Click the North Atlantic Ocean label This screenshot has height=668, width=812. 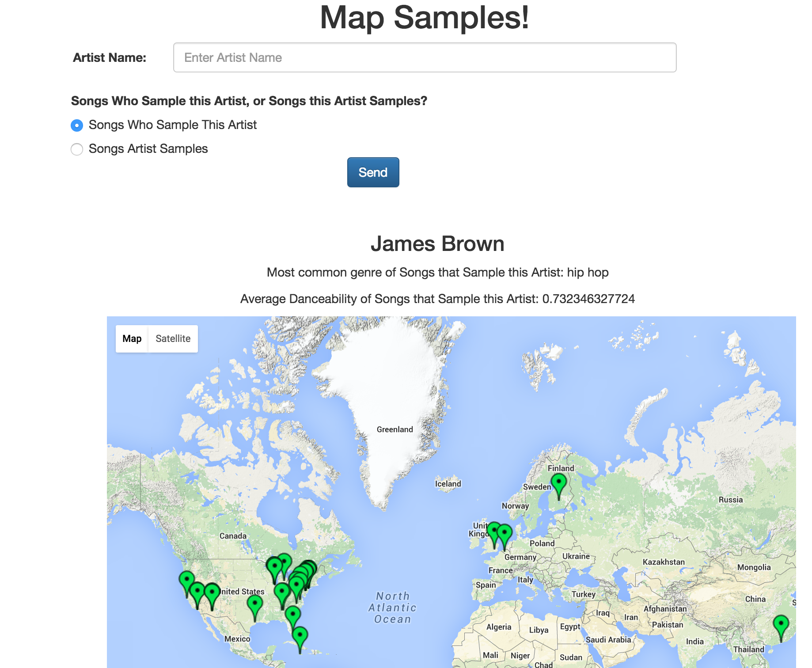(x=393, y=608)
